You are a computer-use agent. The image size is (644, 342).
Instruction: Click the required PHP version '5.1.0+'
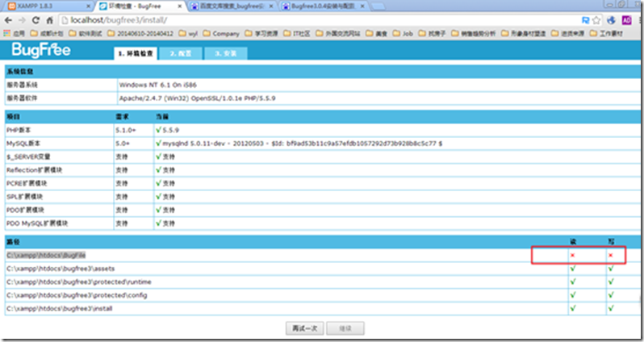(125, 130)
